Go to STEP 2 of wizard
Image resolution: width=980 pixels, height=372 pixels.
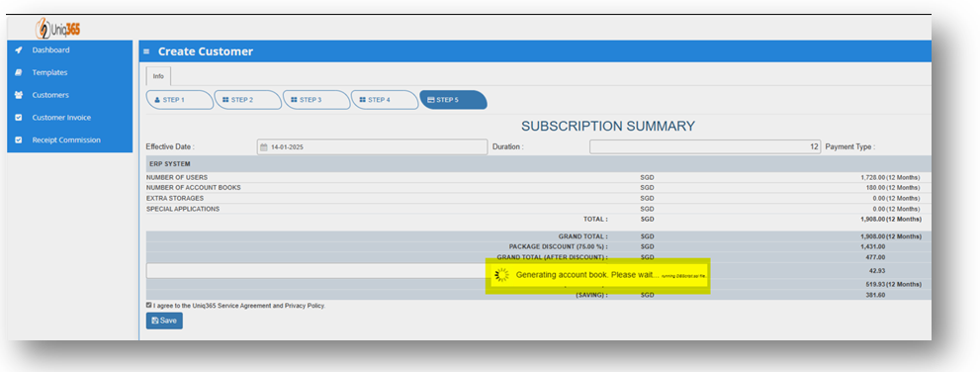pyautogui.click(x=248, y=100)
